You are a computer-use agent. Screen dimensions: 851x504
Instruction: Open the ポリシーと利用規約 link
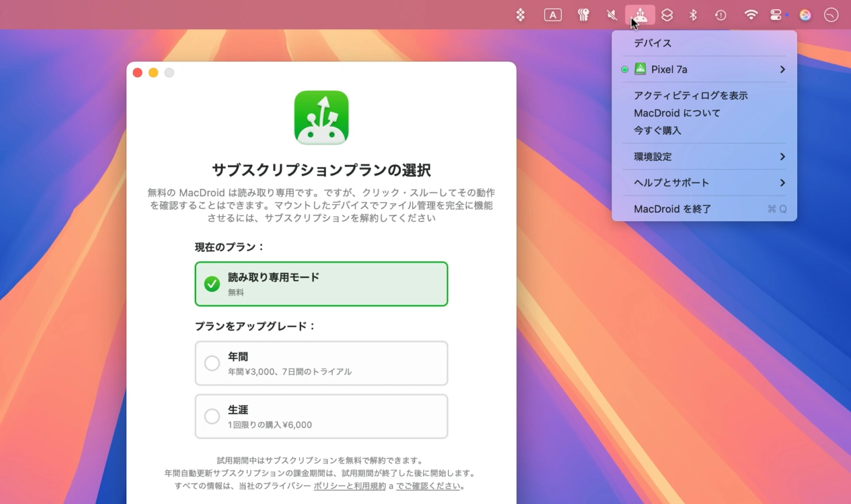point(350,486)
